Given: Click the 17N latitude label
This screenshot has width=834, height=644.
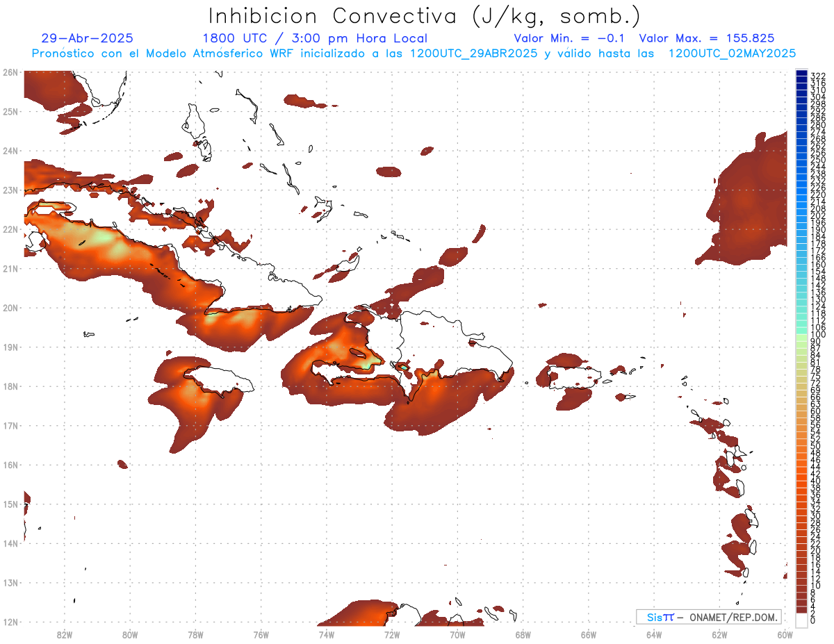Looking at the screenshot, I should pyautogui.click(x=10, y=425).
